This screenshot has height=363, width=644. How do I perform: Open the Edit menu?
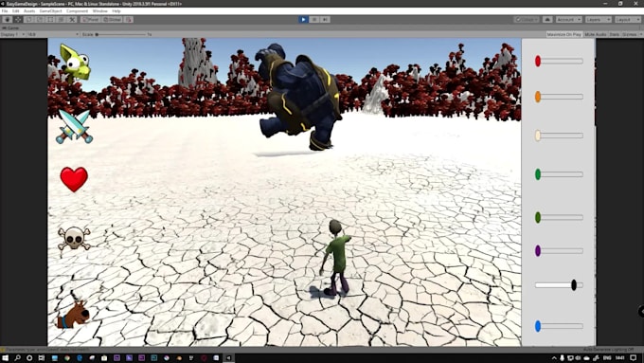click(15, 11)
